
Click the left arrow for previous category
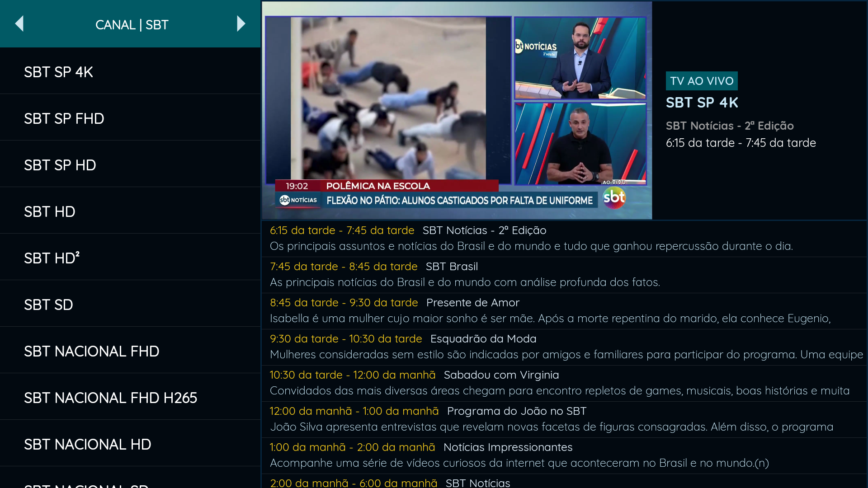[x=19, y=24]
